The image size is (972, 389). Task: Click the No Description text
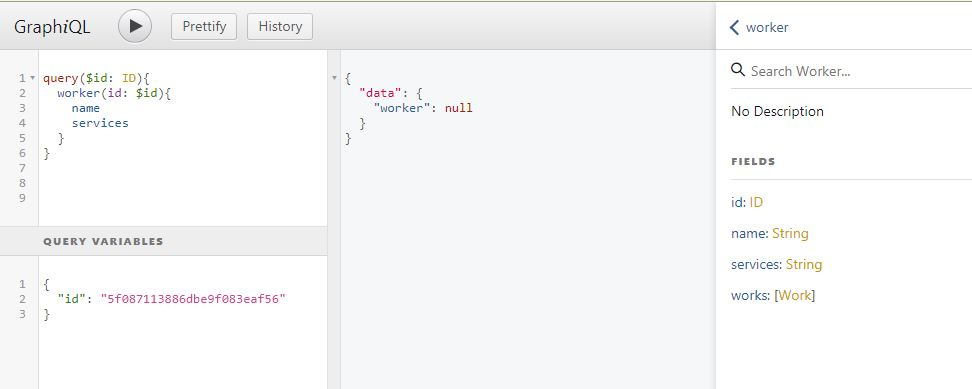coord(777,111)
